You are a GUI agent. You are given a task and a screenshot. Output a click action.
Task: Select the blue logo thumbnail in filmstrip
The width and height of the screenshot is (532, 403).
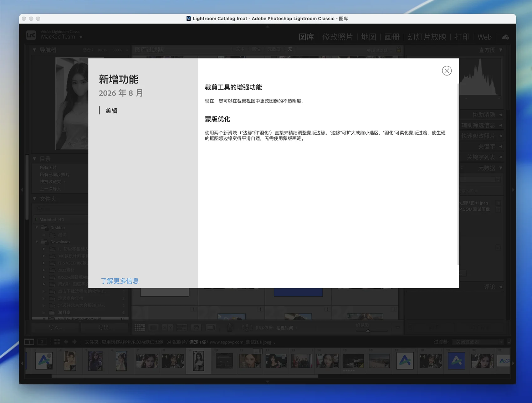coord(456,361)
